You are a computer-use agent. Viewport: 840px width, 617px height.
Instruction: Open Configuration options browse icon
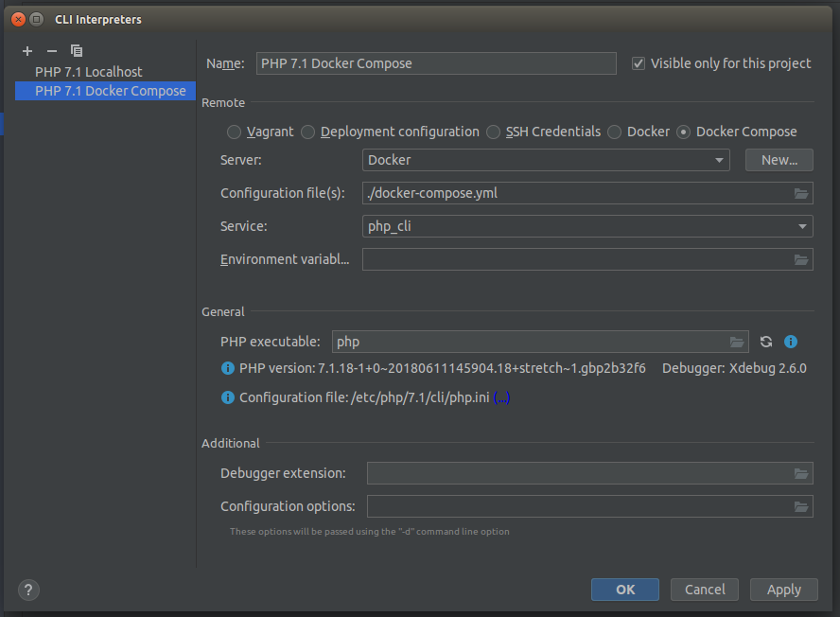[801, 506]
